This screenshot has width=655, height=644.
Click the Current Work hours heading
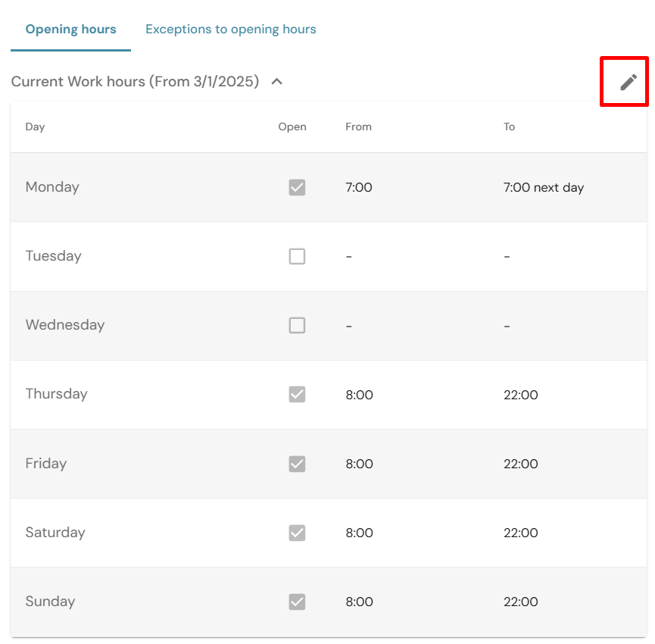click(x=135, y=82)
